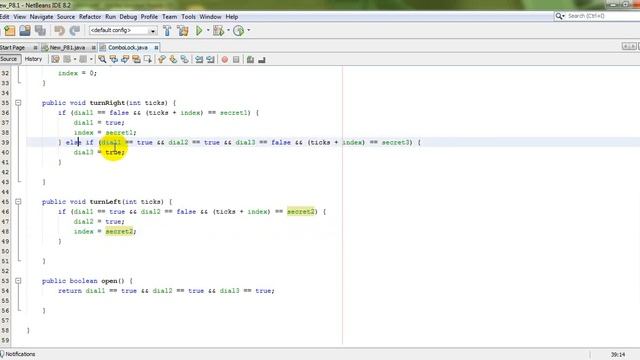The height and width of the screenshot is (360, 640).
Task: Click the Next Bookmark icon
Action: point(173,60)
